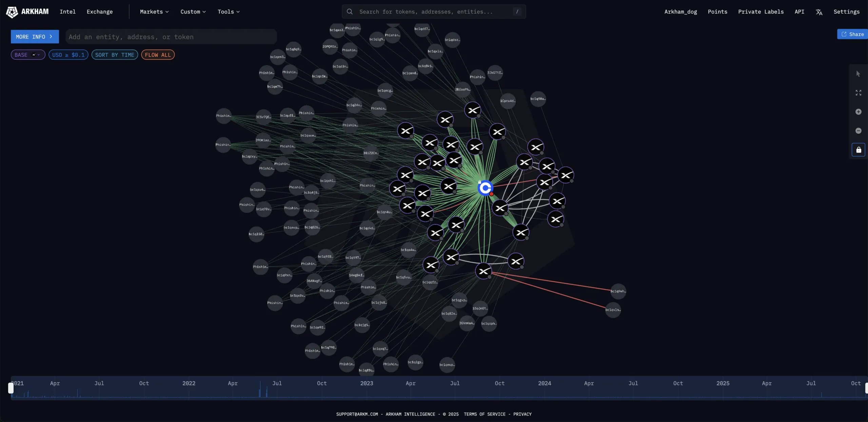868x422 pixels.
Task: Open the BASE filter dropdown
Action: [28, 55]
